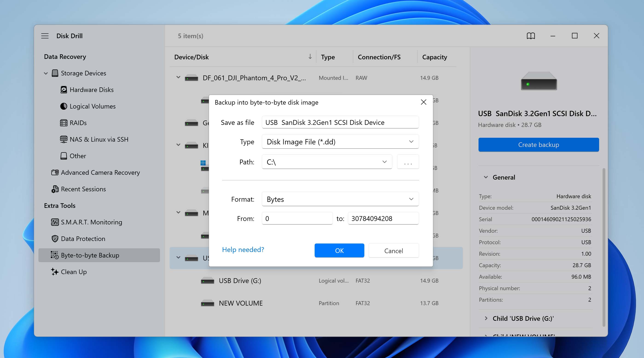Click the Logical Volumes pie icon
The image size is (644, 358).
[64, 106]
